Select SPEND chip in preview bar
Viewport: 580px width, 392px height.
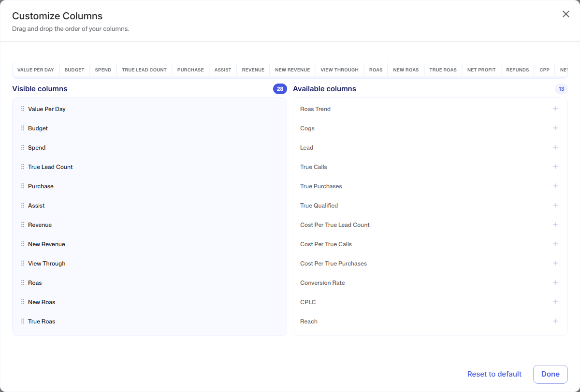coord(103,70)
